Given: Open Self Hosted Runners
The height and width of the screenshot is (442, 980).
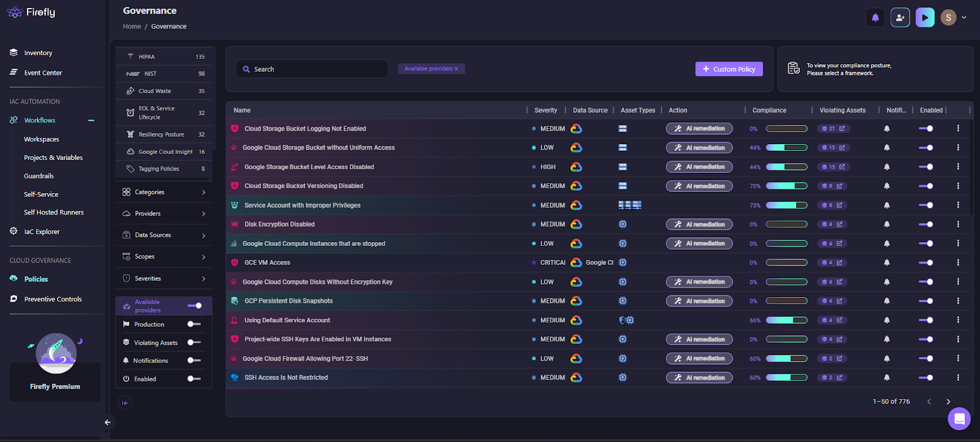Looking at the screenshot, I should (54, 212).
